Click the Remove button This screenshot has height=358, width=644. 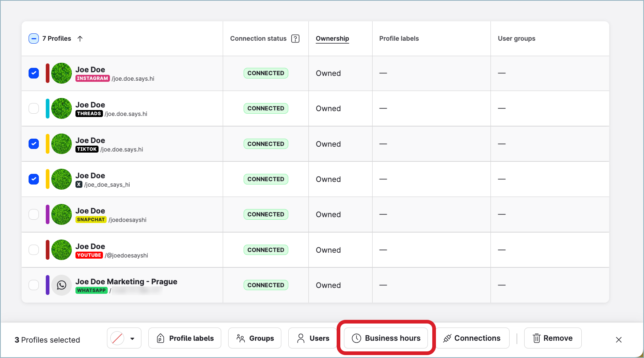(x=552, y=338)
